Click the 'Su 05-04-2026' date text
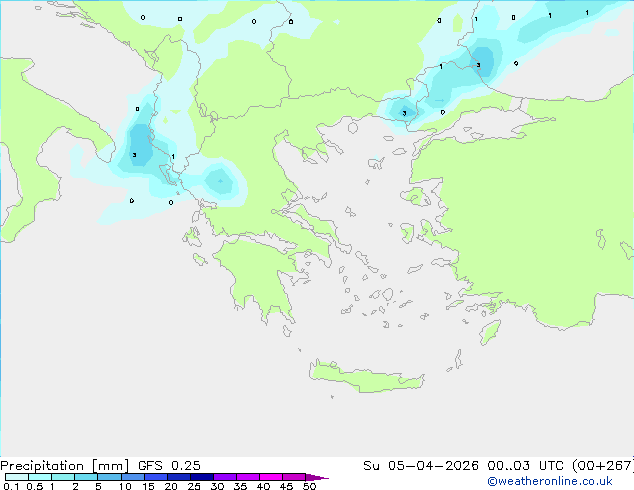Screen dimensions: 634x490 (x=421, y=466)
